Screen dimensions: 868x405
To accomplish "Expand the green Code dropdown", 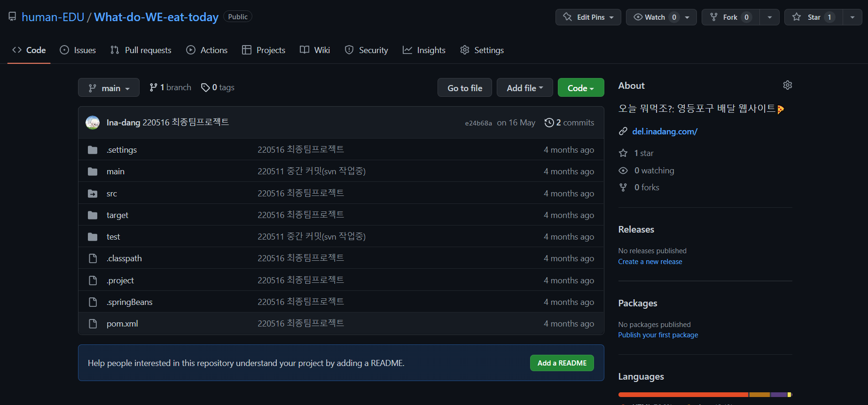I will tap(581, 88).
